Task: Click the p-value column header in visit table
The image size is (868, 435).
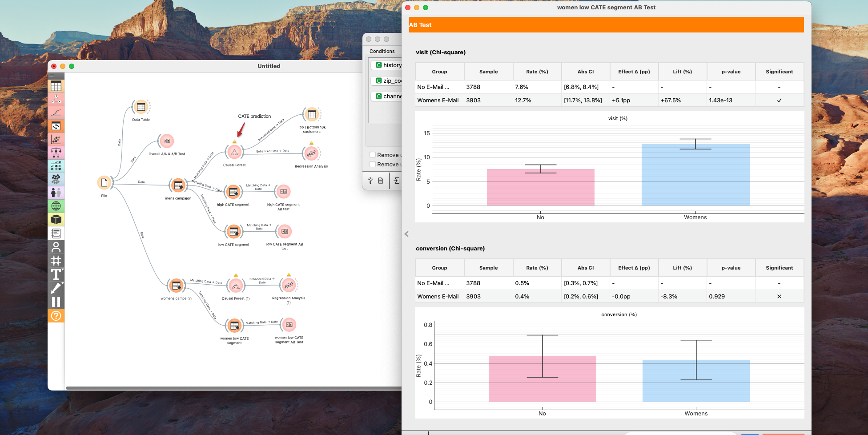Action: pos(731,72)
